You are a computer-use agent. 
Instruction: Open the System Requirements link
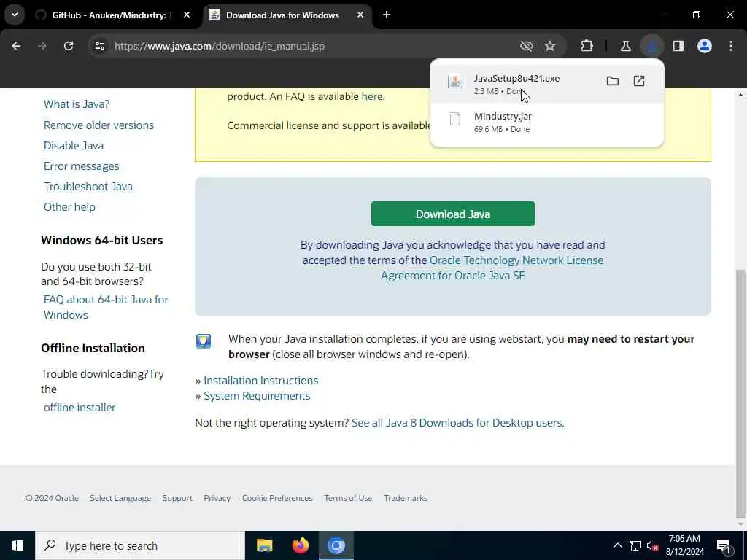click(x=257, y=396)
